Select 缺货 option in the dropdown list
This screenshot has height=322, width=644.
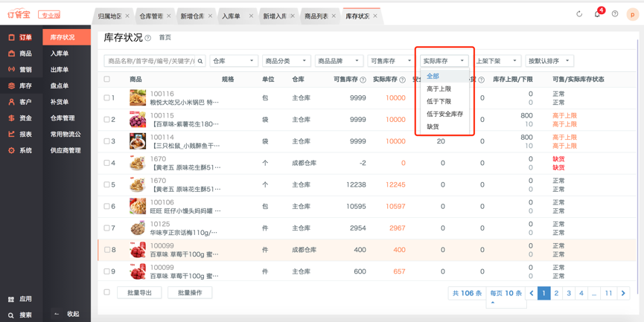(444, 126)
